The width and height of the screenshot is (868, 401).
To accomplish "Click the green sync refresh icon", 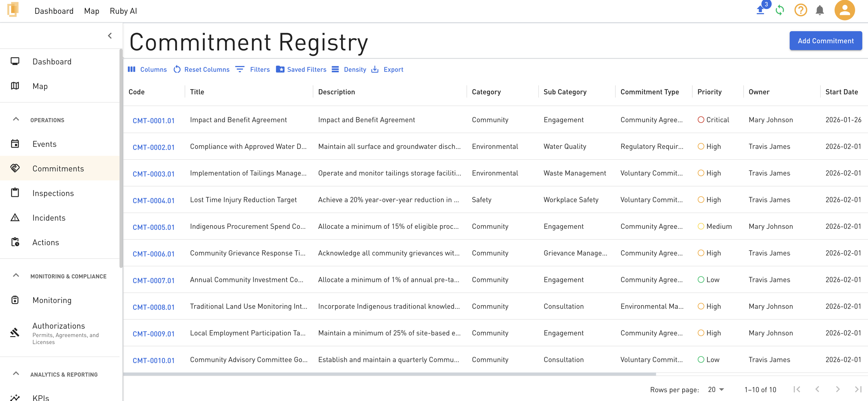I will 780,10.
